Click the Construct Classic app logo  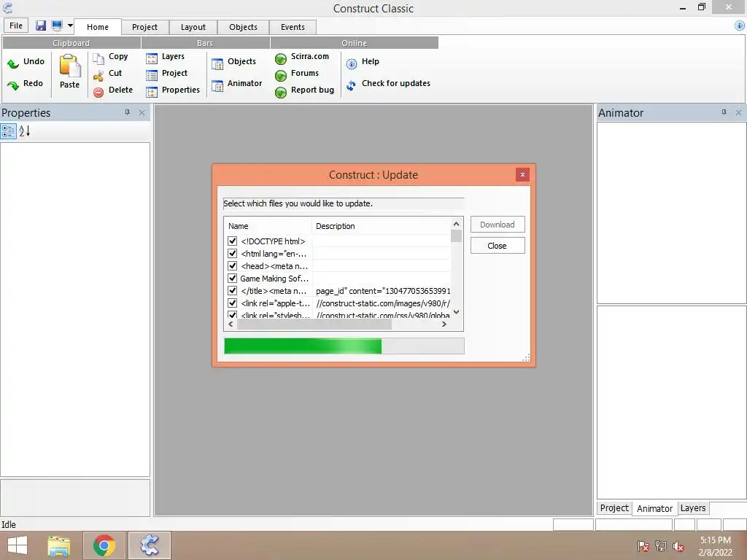7,7
